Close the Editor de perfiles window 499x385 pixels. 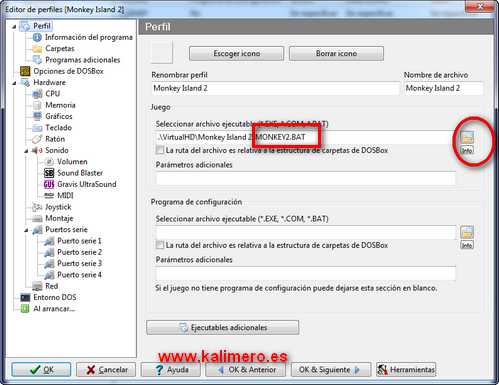480,6
